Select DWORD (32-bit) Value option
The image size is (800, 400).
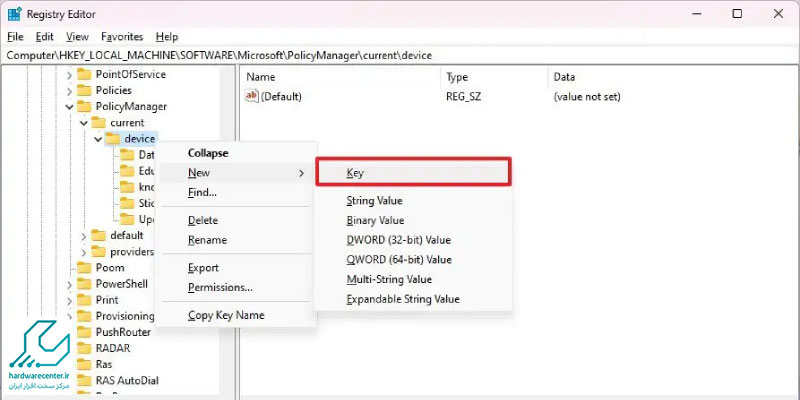click(413, 240)
